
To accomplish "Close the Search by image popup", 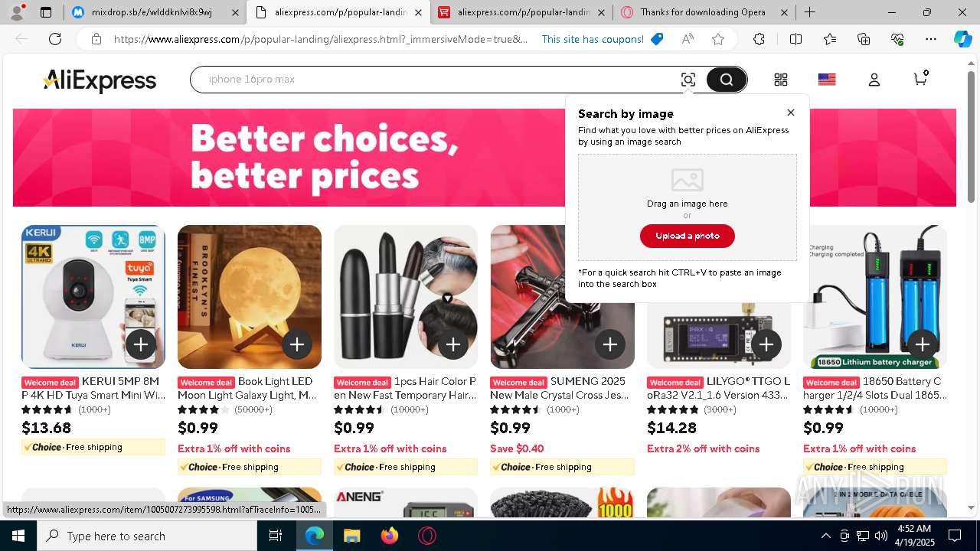I will [x=791, y=112].
